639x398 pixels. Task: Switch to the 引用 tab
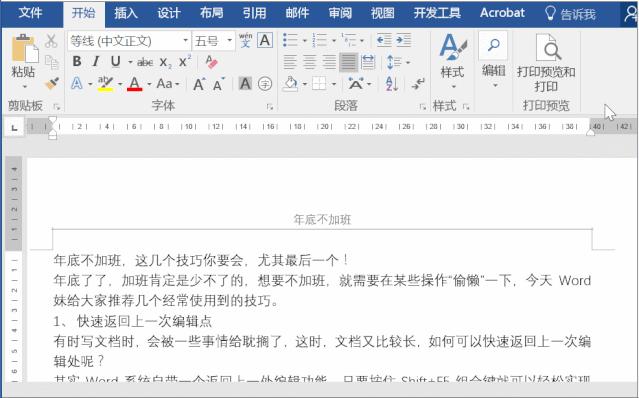(x=254, y=13)
